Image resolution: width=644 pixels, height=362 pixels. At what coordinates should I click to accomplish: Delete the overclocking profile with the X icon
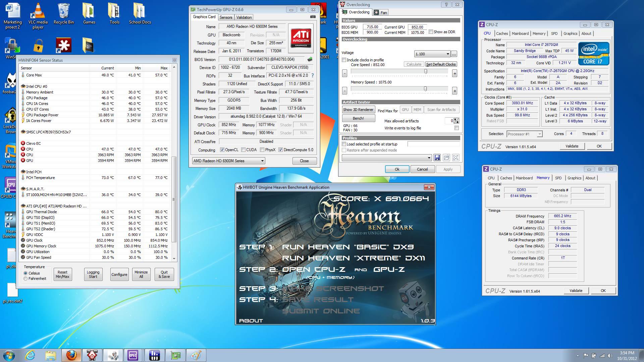coord(455,158)
